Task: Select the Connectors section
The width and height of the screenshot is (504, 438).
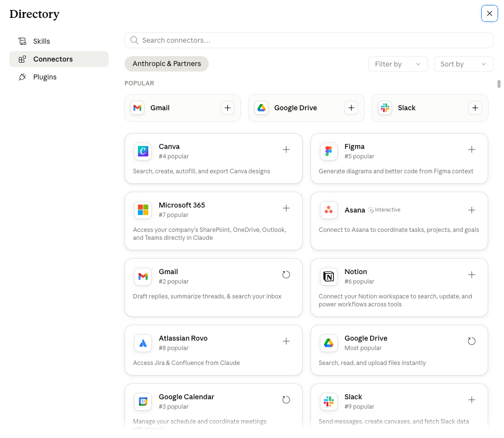Action: coord(59,59)
